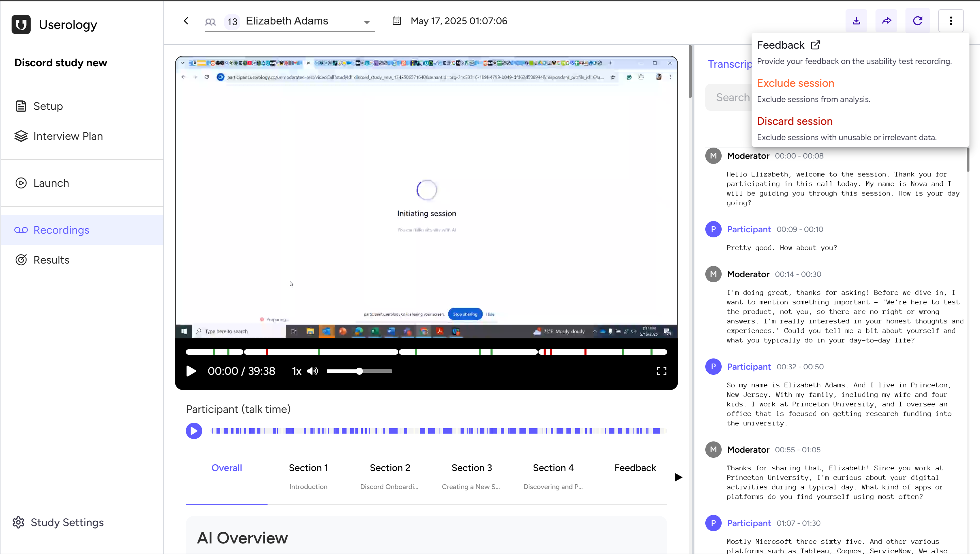Open the three-dot options menu

(951, 21)
